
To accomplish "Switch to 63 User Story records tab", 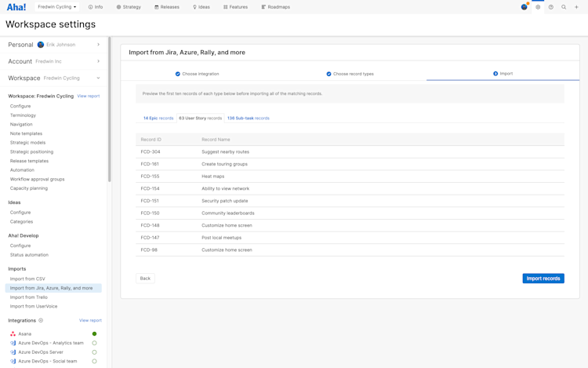I will pyautogui.click(x=200, y=118).
